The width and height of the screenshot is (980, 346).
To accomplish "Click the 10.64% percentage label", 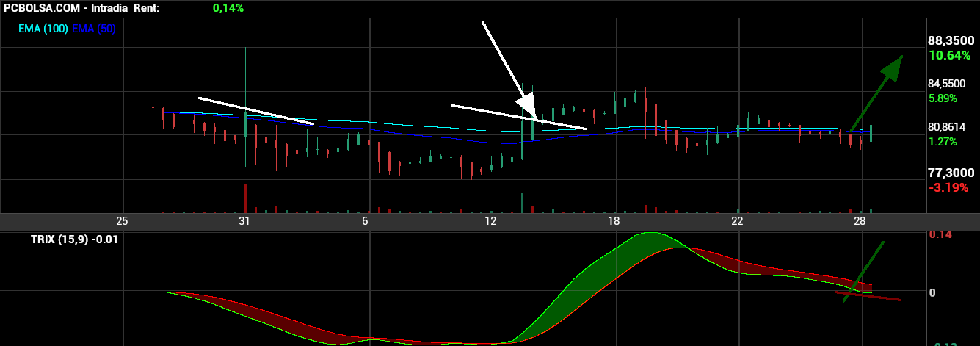I will click(x=948, y=56).
